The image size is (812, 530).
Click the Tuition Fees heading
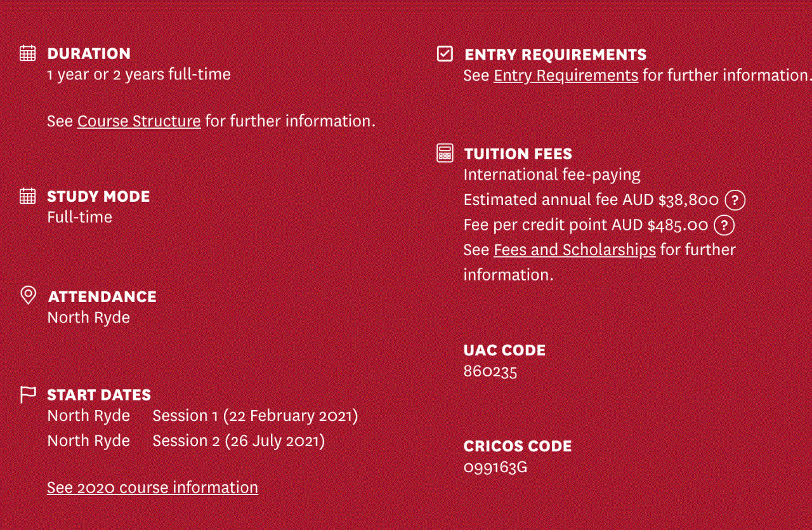[x=518, y=154]
